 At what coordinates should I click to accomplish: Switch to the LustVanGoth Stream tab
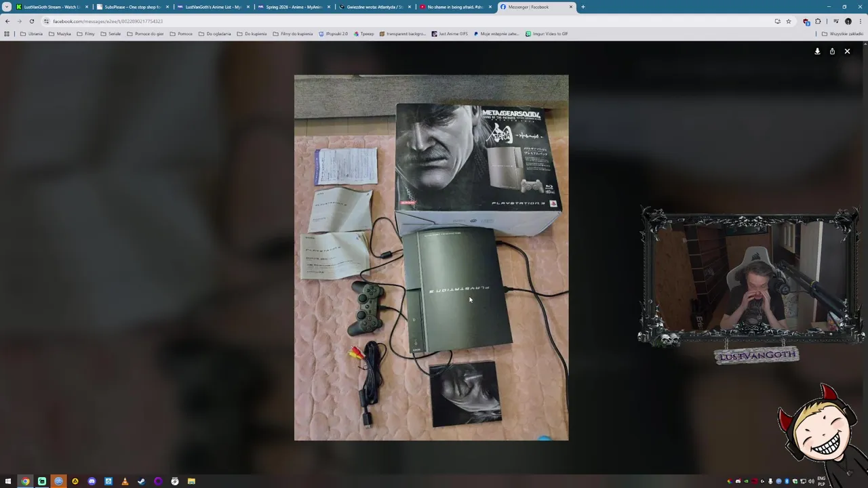click(x=52, y=7)
